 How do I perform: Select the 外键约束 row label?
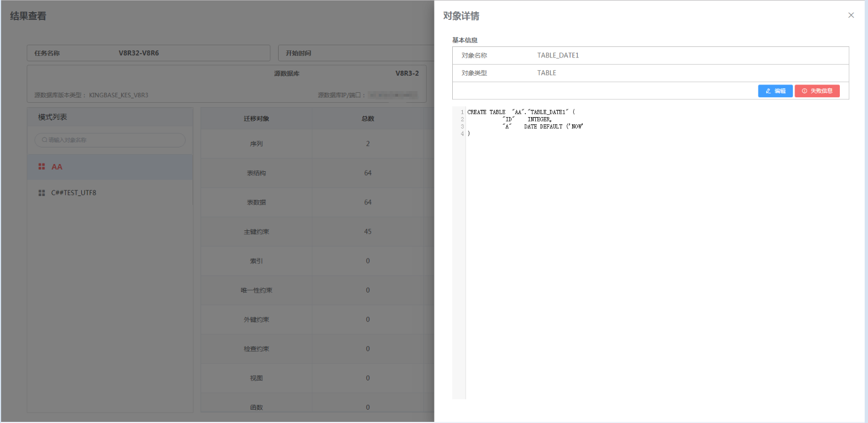click(257, 320)
